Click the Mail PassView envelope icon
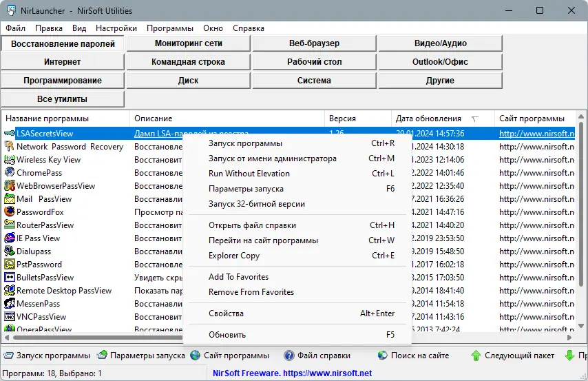 pos(10,199)
